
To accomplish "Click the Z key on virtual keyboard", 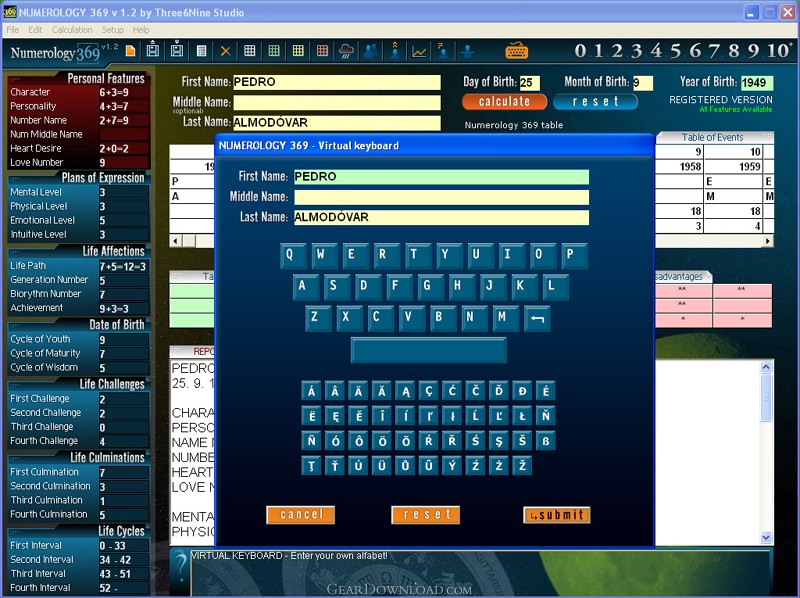I will (x=318, y=318).
